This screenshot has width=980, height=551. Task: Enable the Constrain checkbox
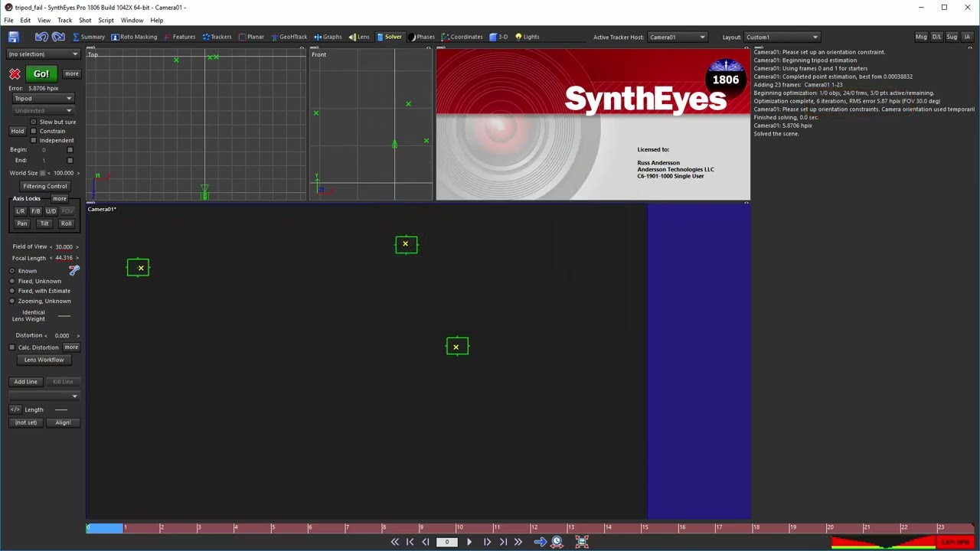[33, 131]
